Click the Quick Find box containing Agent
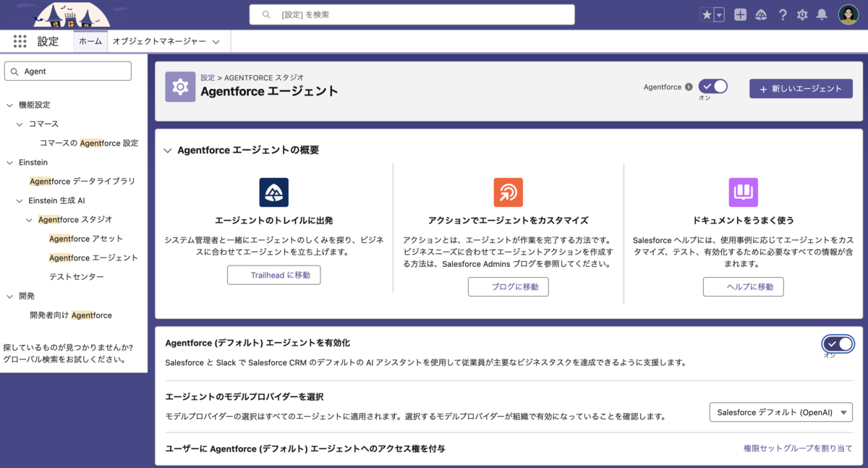Image resolution: width=868 pixels, height=468 pixels. (x=68, y=71)
